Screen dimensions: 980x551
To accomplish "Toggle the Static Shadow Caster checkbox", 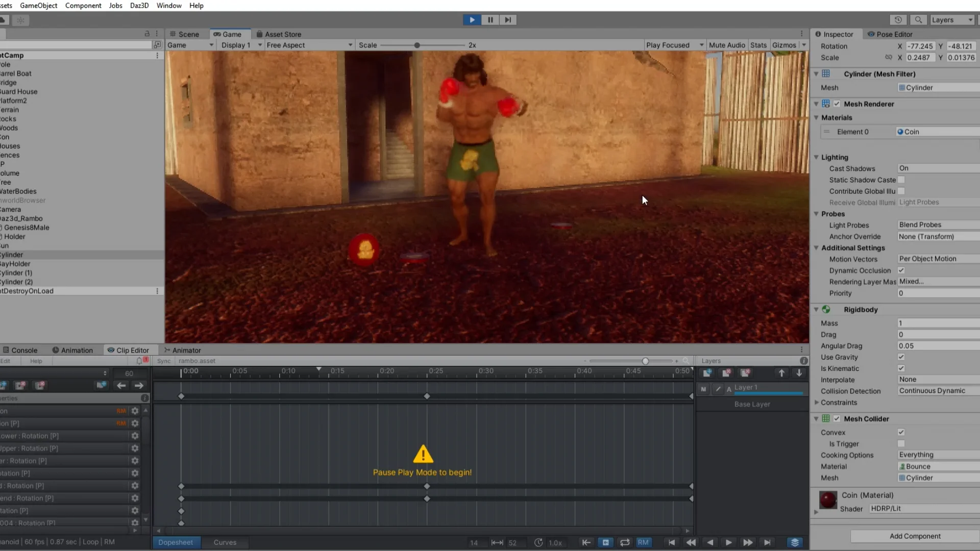I will [901, 180].
